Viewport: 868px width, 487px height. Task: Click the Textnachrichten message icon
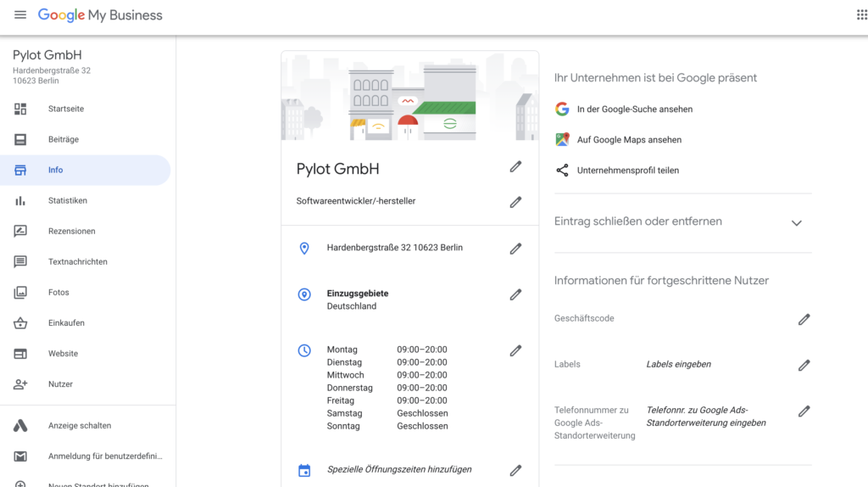[20, 261]
